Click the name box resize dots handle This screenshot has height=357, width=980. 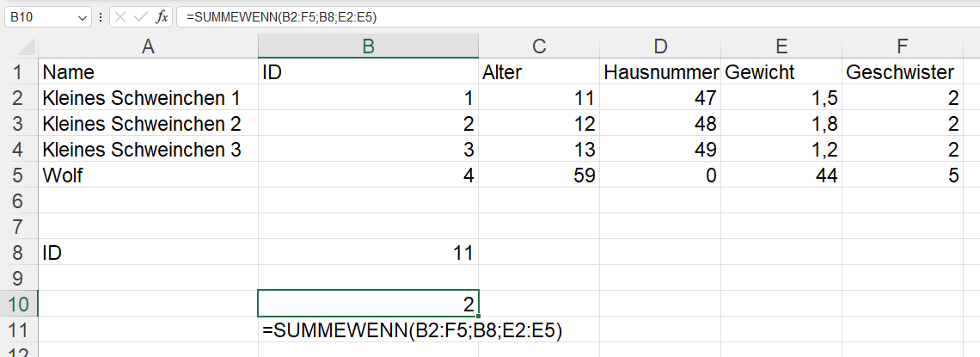click(101, 17)
